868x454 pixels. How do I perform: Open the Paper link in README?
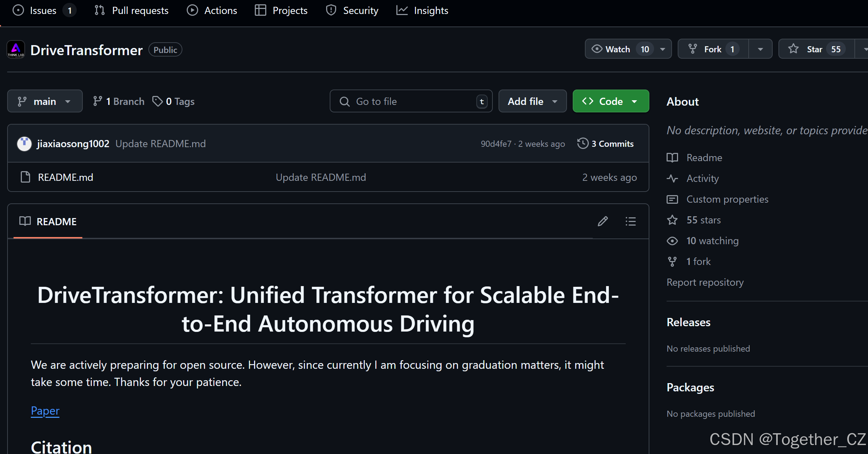45,410
